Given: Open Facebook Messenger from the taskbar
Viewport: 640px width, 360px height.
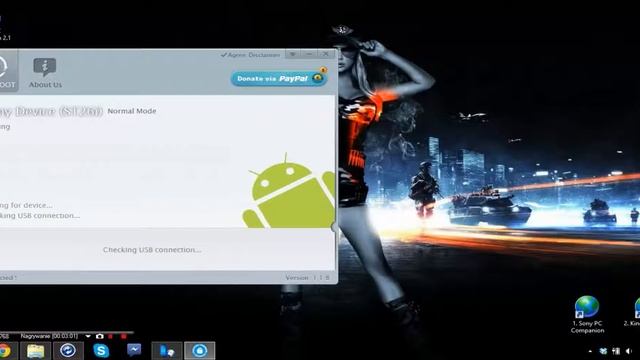Looking at the screenshot, I should [x=134, y=350].
